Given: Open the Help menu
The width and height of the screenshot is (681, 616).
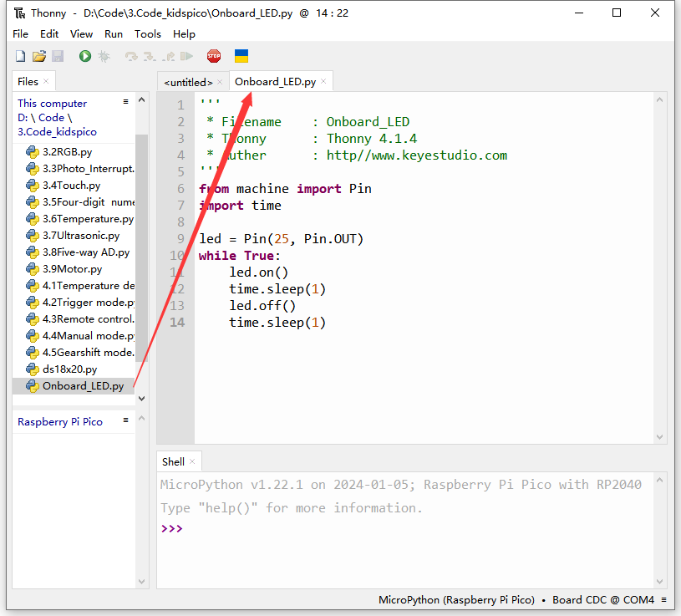Looking at the screenshot, I should coord(184,34).
